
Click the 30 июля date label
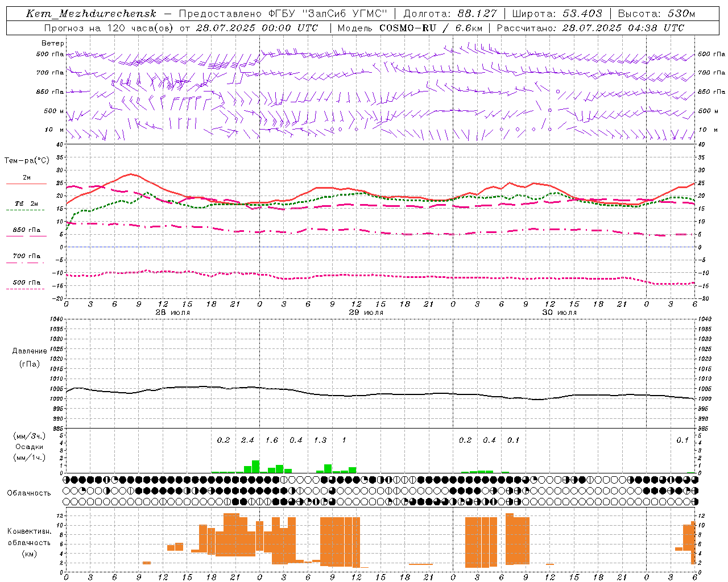[x=559, y=313]
